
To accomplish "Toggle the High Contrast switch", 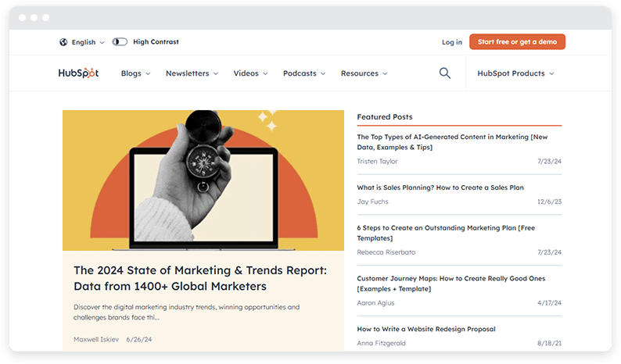I will point(120,41).
